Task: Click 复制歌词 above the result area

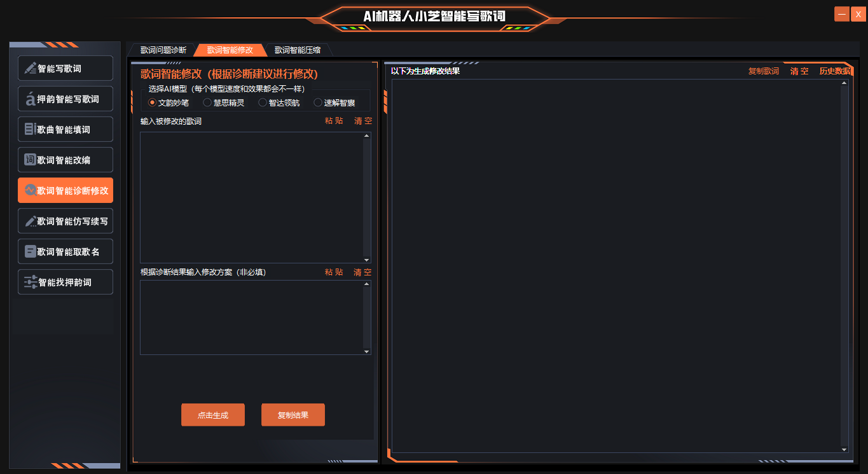Action: (763, 71)
